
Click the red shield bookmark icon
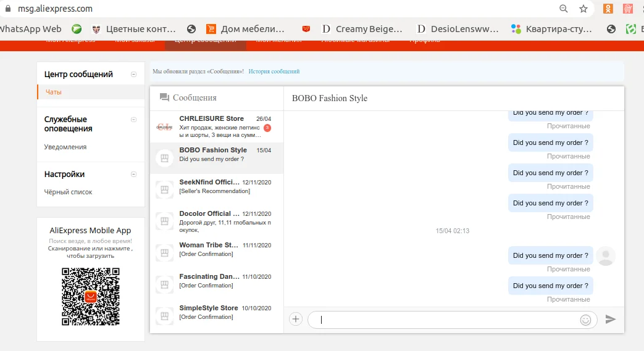[306, 29]
